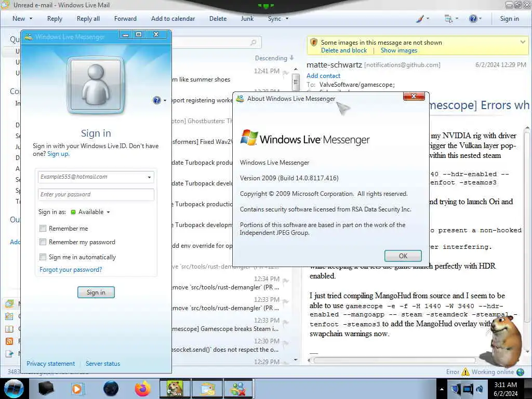Click the Messenger display picture avatar
Screen dimensions: 532x399
click(x=96, y=85)
